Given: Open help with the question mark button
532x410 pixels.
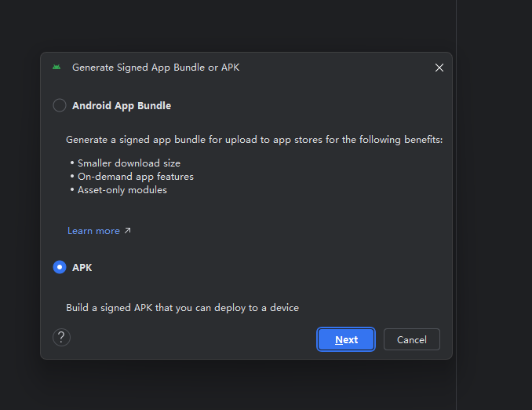Looking at the screenshot, I should pyautogui.click(x=61, y=338).
